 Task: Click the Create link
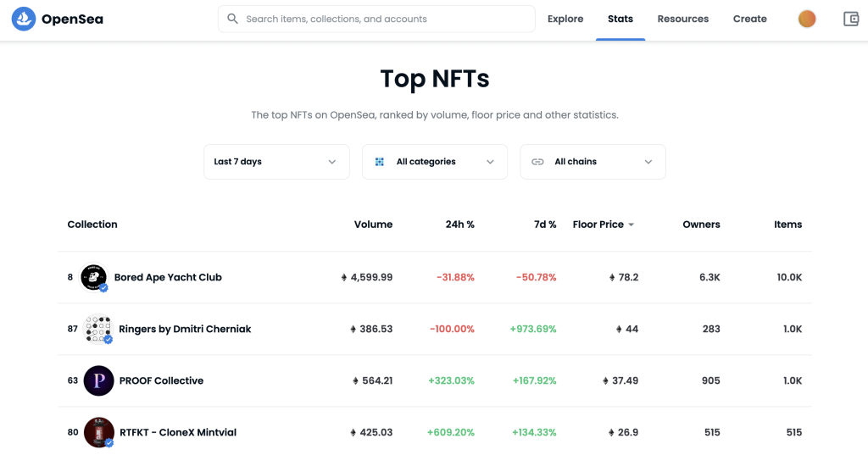pos(749,19)
